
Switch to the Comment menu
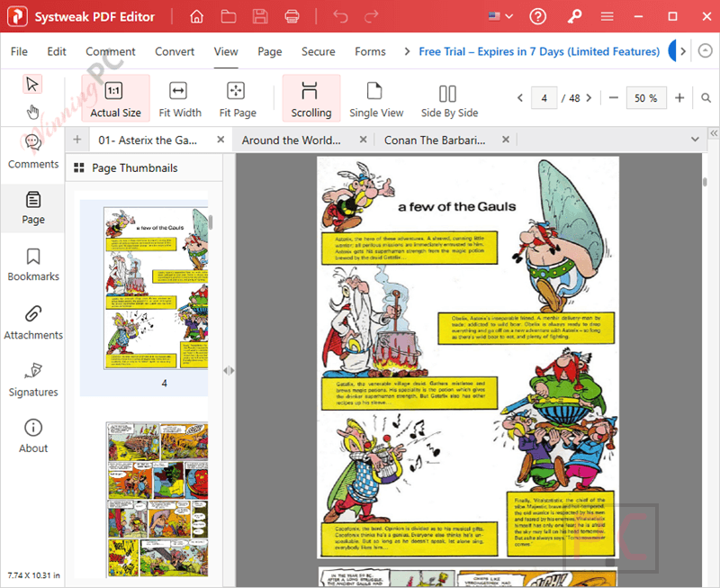point(110,51)
